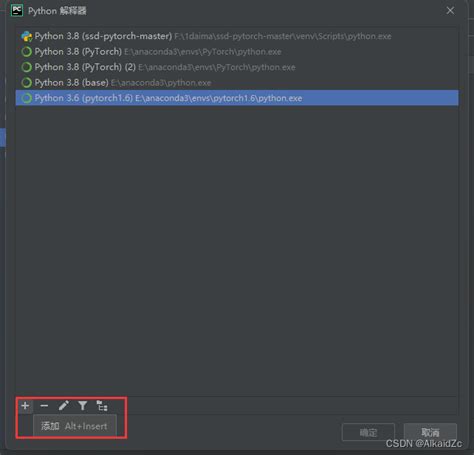
Task: Edit the interpreter with the pencil icon
Action: coord(63,406)
